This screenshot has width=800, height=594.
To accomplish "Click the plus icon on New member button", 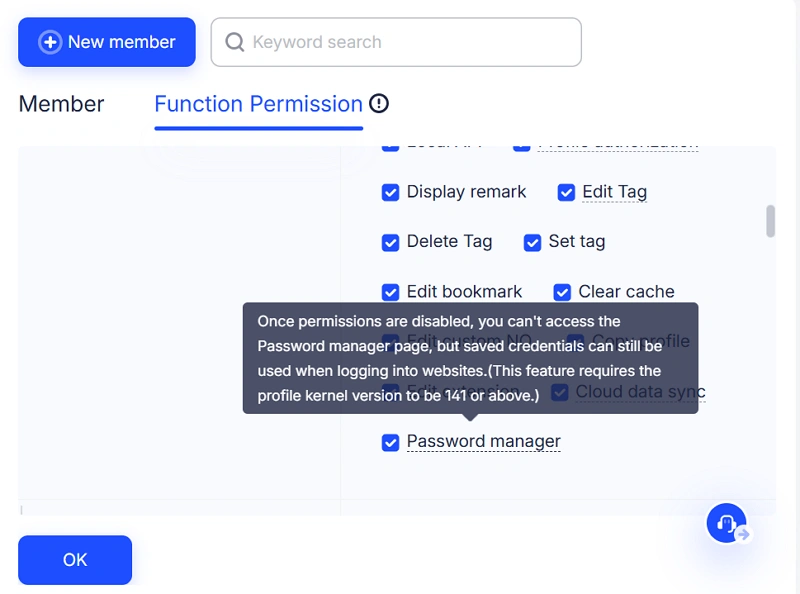I will pyautogui.click(x=48, y=42).
